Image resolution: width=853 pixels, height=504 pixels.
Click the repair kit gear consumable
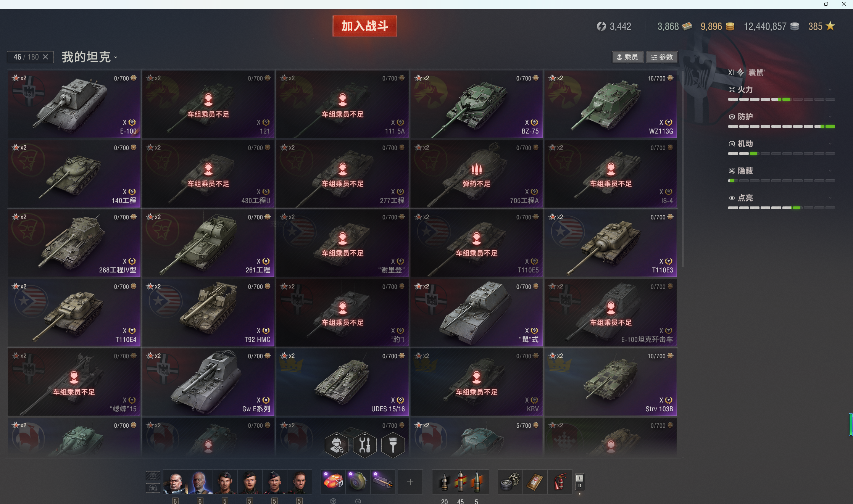pyautogui.click(x=510, y=482)
